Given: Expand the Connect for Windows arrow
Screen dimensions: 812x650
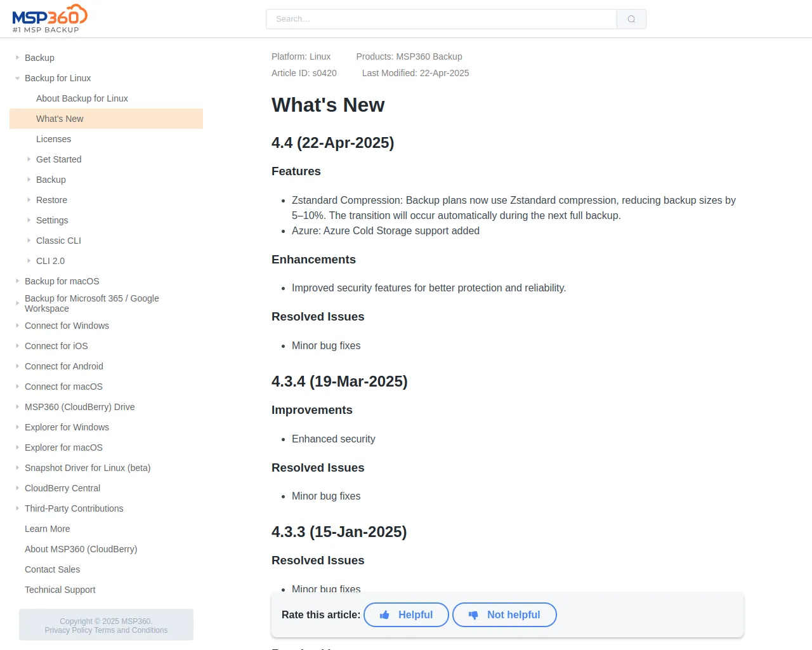Looking at the screenshot, I should click(17, 326).
